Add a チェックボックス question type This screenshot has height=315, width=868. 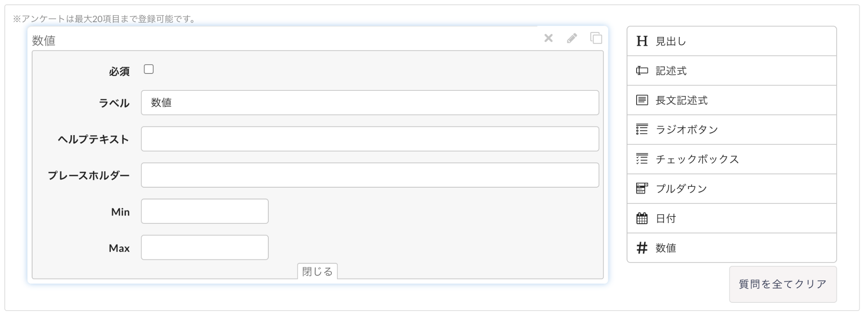732,159
